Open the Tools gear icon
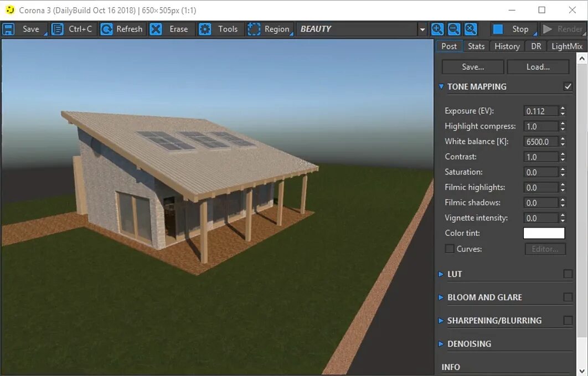This screenshot has height=376, width=588. coord(205,29)
